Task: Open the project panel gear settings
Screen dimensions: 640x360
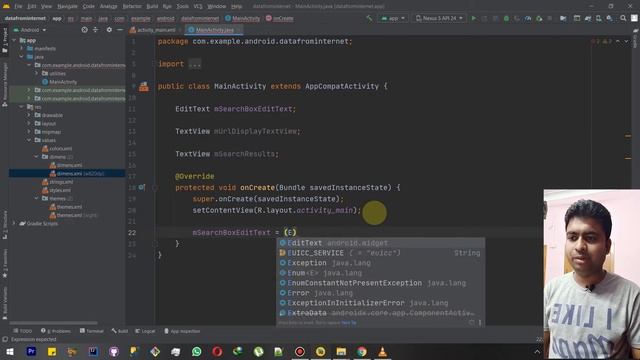Action: (x=109, y=30)
